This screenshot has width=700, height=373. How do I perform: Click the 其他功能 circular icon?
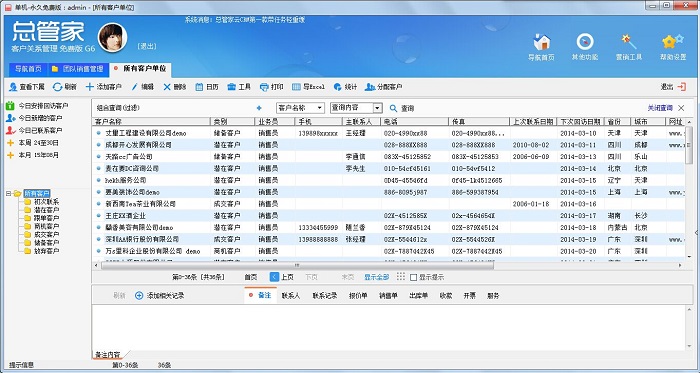[585, 42]
